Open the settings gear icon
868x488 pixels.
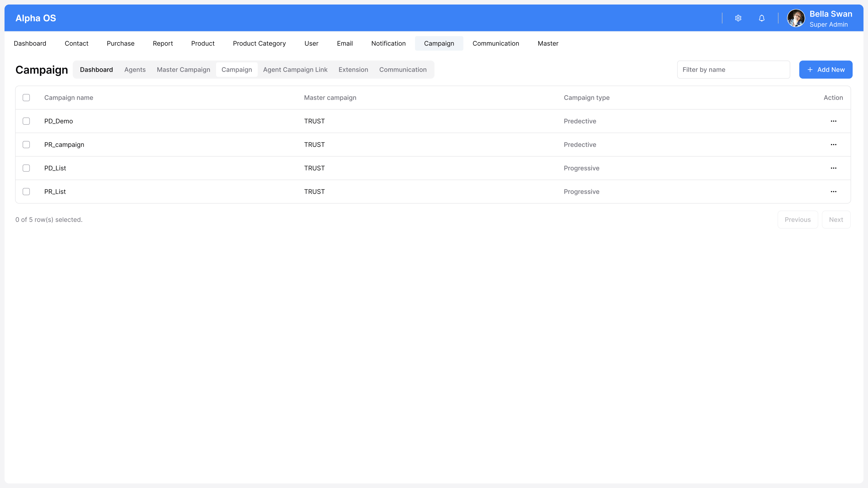[738, 18]
